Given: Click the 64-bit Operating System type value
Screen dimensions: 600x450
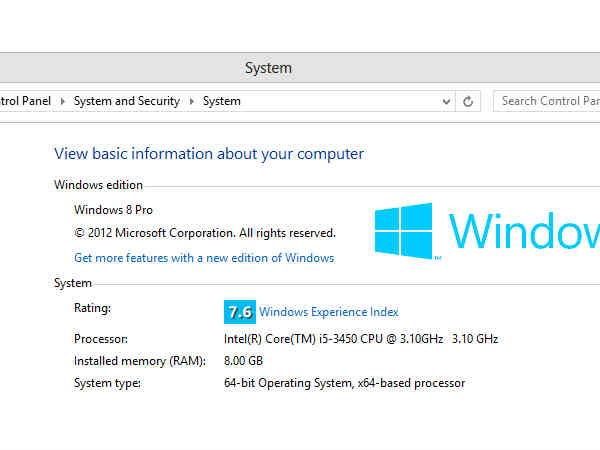Looking at the screenshot, I should click(x=345, y=383).
